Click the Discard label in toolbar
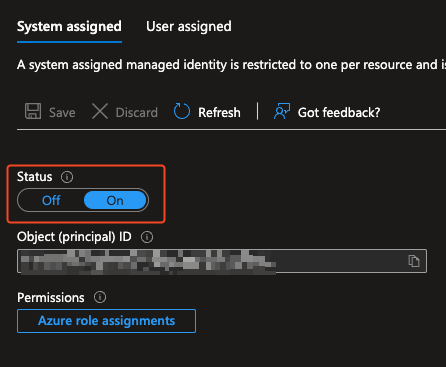This screenshot has height=367, width=446. click(137, 112)
